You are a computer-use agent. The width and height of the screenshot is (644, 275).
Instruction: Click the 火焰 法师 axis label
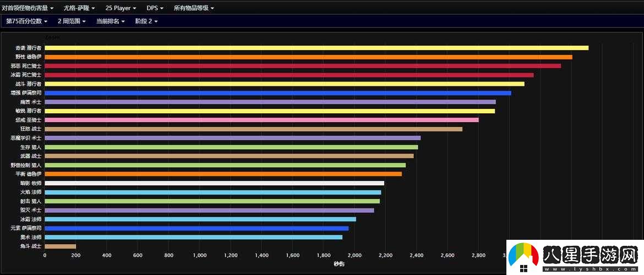[30, 192]
